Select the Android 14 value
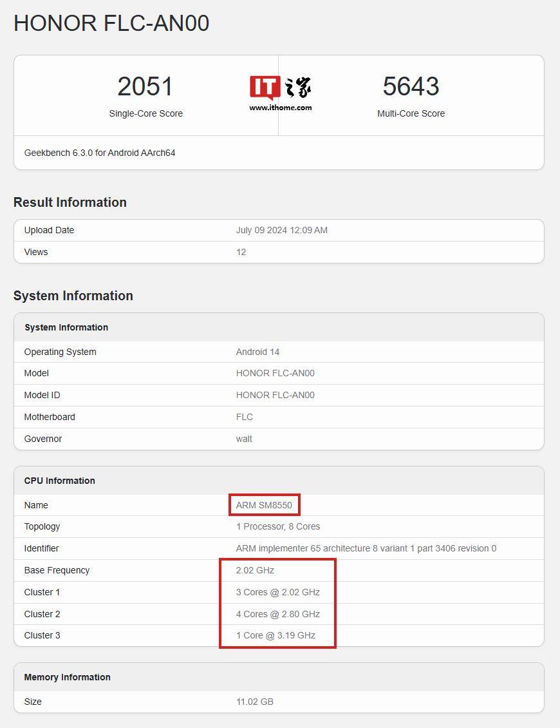Viewport: 560px width, 728px height. pyautogui.click(x=257, y=352)
